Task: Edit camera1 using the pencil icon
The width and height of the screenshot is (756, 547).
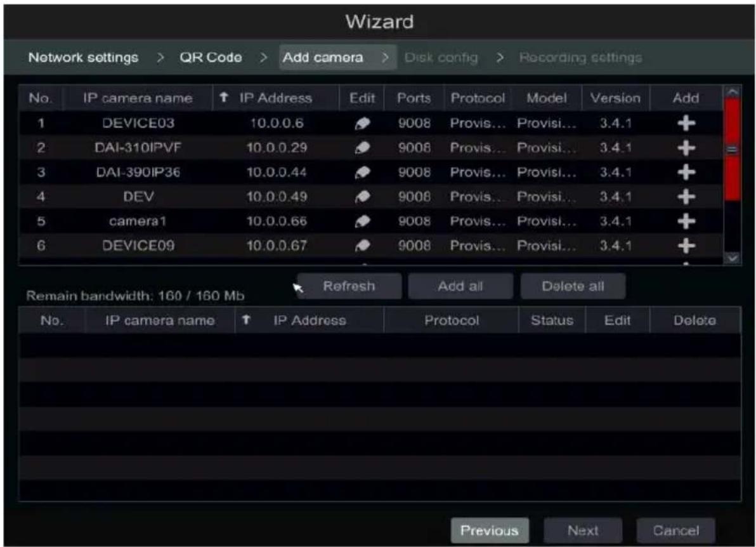Action: coord(362,222)
